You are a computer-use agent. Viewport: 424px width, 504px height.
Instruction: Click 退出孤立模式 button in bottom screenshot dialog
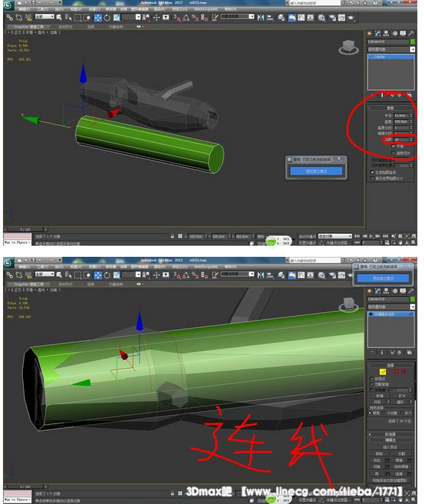tap(383, 278)
